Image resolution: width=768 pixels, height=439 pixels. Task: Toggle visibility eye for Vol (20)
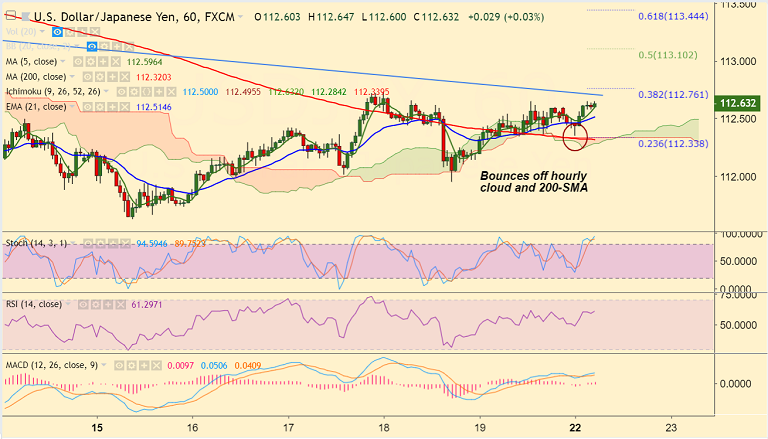tap(57, 32)
